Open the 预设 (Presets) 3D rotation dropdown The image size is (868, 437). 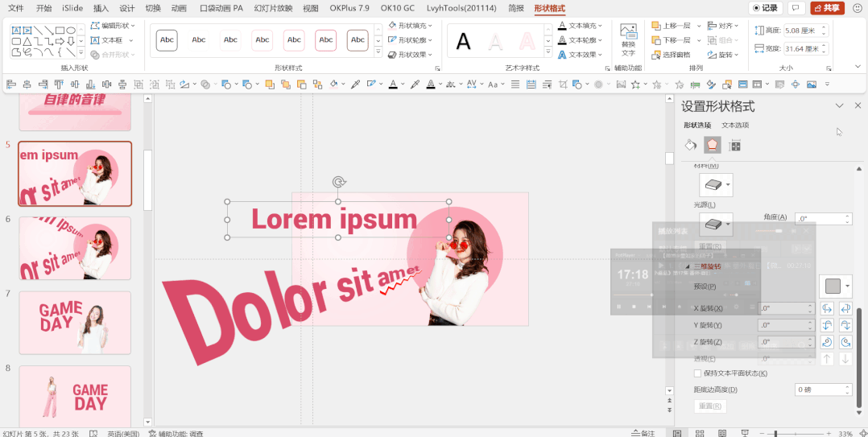click(835, 286)
